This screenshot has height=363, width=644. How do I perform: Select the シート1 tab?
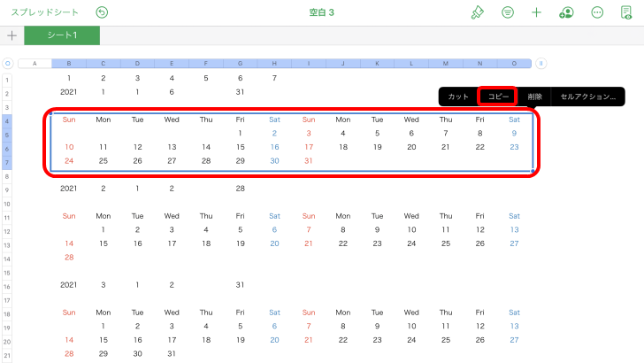click(x=62, y=35)
